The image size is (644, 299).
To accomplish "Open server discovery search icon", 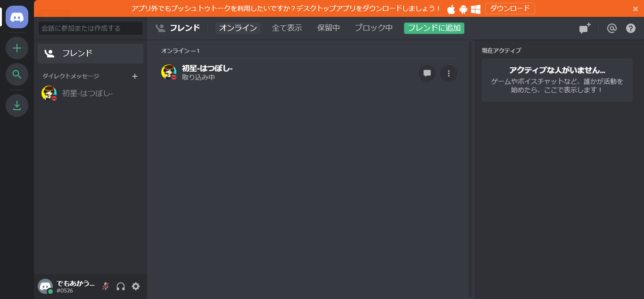I will 17,74.
